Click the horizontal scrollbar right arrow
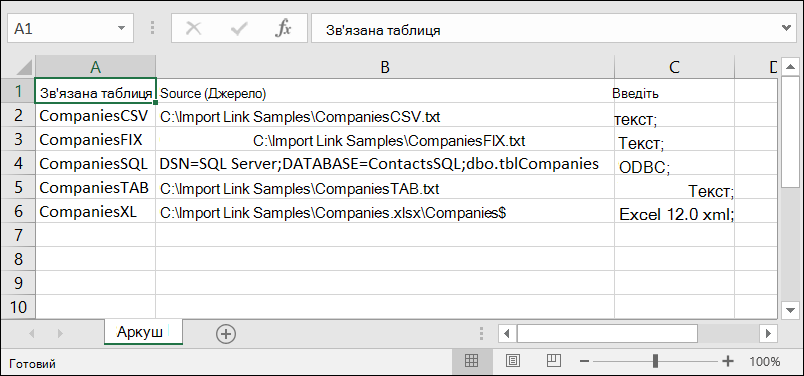Screen dimensions: 804x376 [x=768, y=333]
